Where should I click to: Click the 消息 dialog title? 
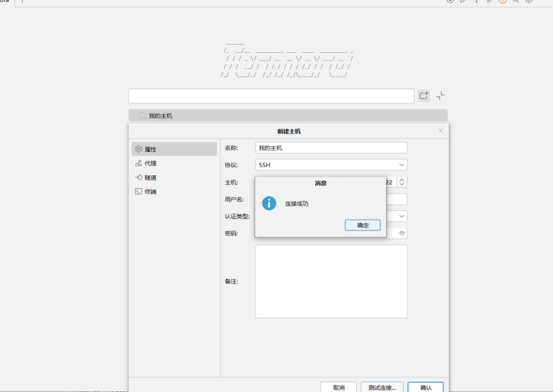[x=321, y=183]
